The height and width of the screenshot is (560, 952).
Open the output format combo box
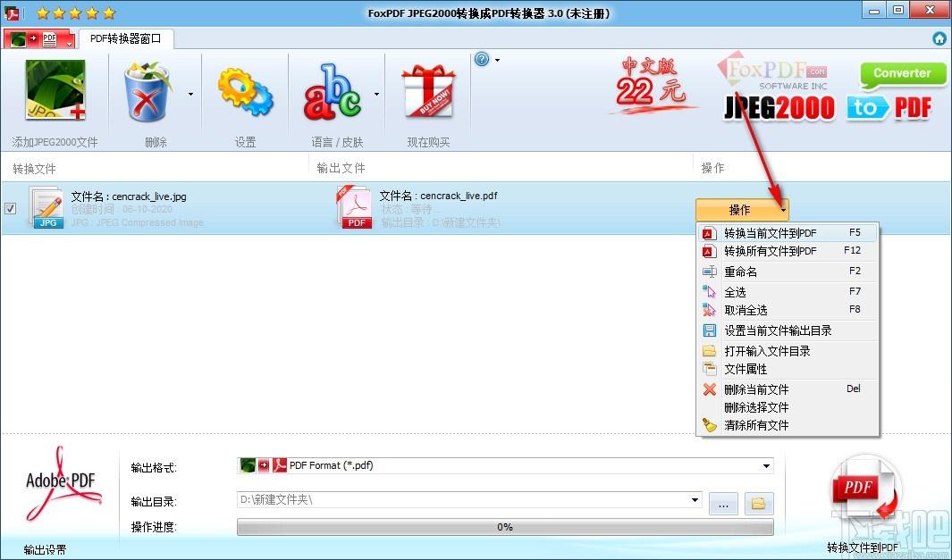(505, 465)
